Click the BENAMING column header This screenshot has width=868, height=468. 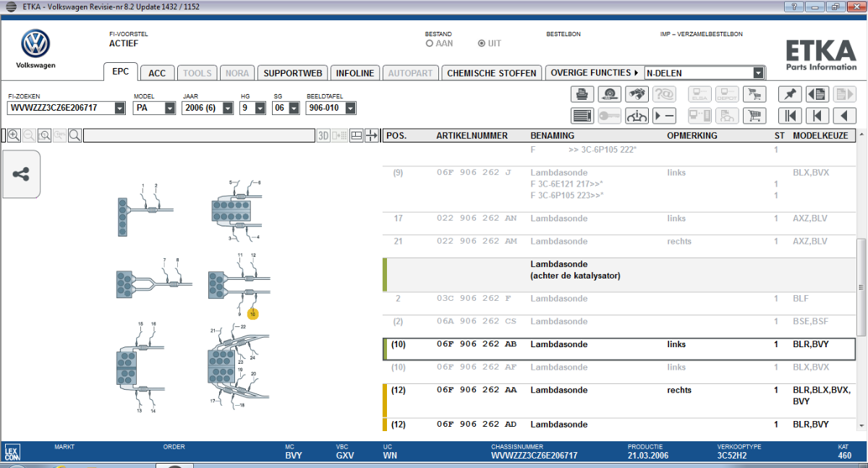(552, 135)
